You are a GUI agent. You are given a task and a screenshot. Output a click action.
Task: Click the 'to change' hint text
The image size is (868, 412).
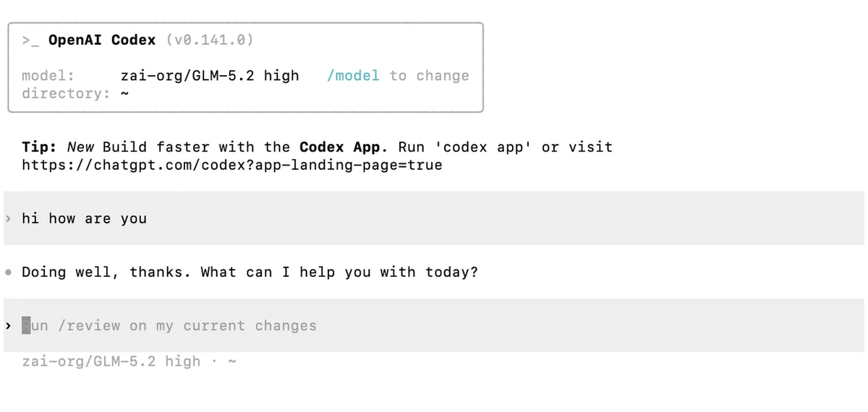[x=429, y=76]
